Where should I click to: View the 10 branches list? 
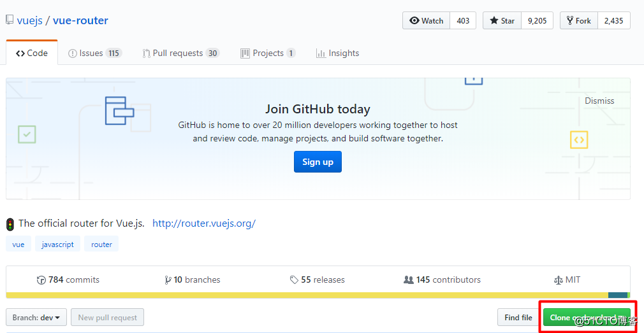(x=192, y=280)
